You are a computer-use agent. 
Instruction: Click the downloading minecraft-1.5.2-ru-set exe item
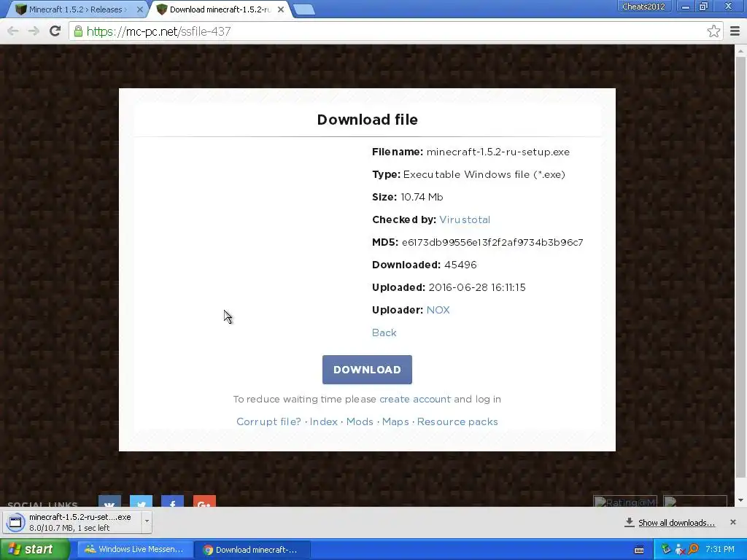pos(71,522)
